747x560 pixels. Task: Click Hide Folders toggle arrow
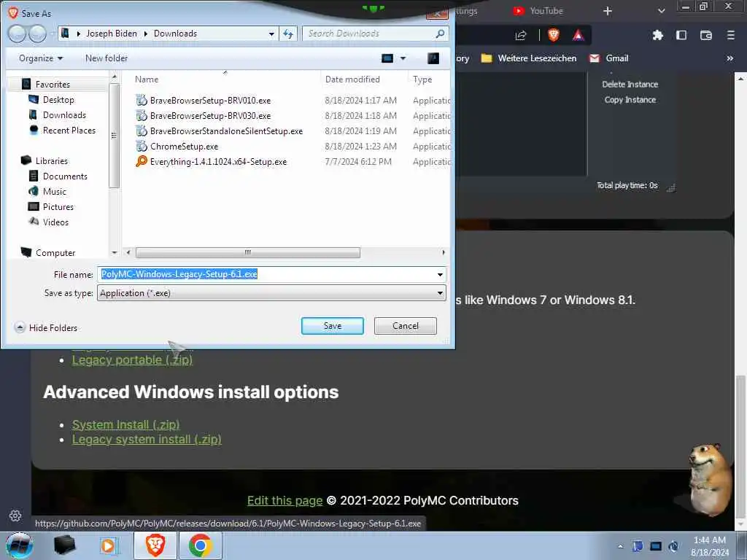click(20, 327)
